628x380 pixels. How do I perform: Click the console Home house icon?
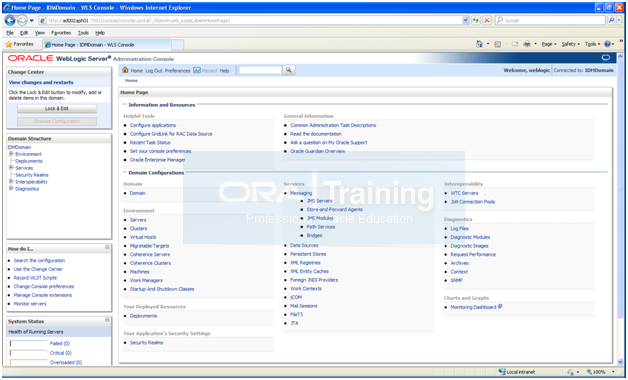125,70
